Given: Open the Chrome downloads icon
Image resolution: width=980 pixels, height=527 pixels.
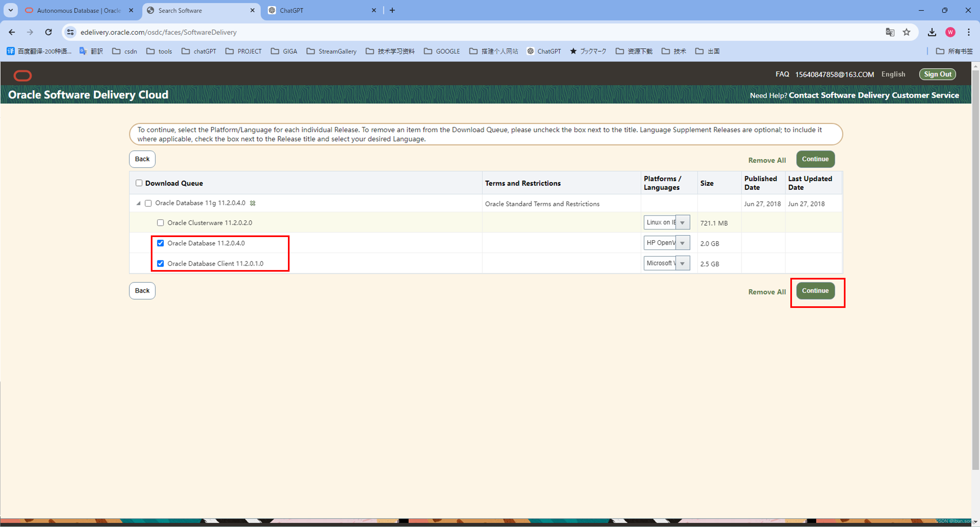Looking at the screenshot, I should (932, 32).
